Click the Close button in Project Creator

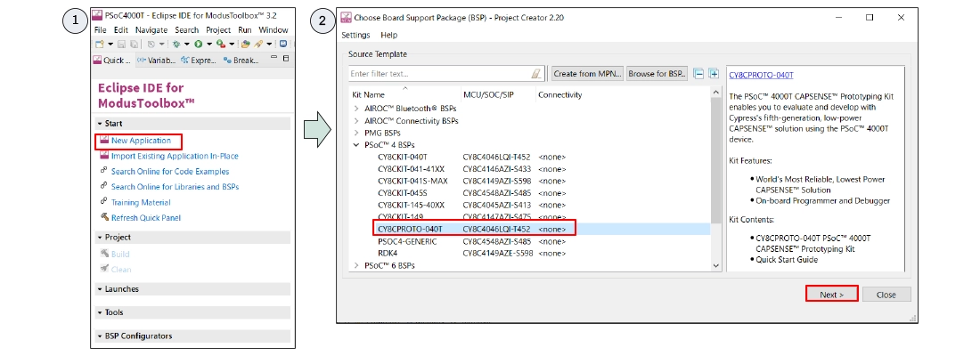(886, 295)
